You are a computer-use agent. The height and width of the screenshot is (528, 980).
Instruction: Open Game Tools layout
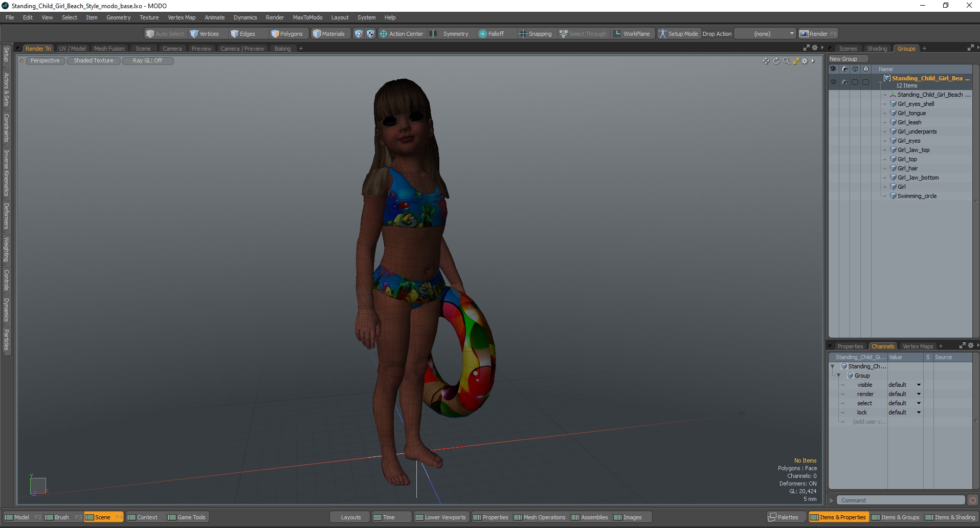click(187, 517)
